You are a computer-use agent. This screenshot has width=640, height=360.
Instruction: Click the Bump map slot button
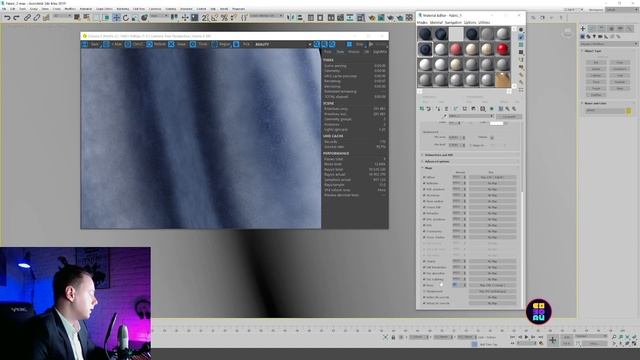tap(492, 285)
